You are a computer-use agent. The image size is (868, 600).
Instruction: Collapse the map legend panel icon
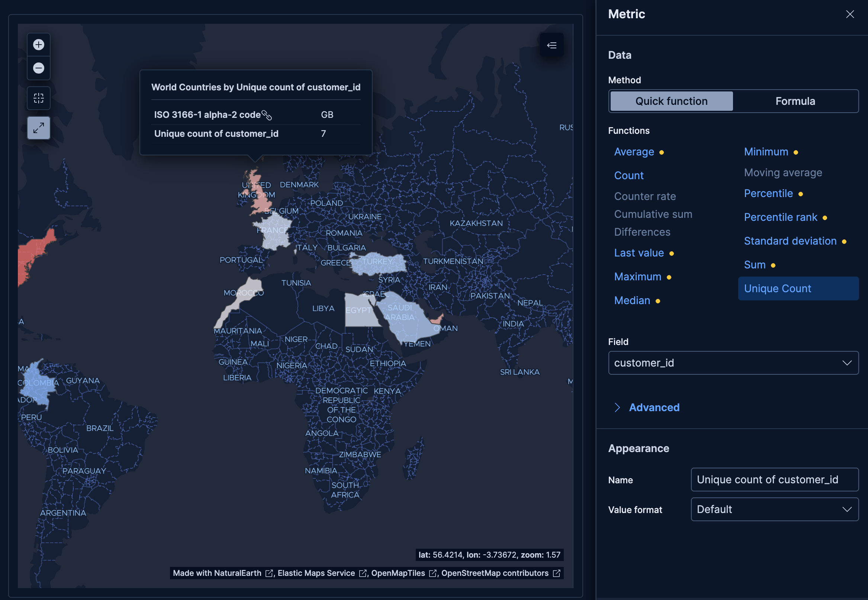pyautogui.click(x=552, y=45)
